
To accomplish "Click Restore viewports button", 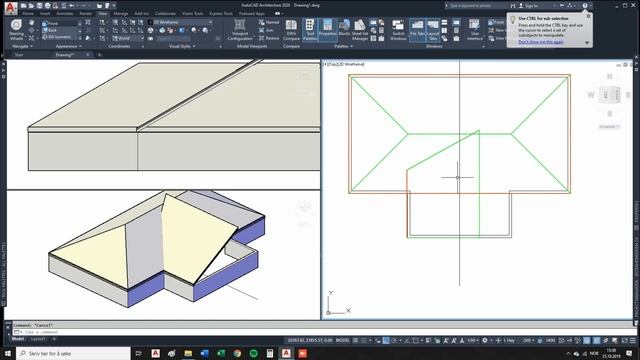I will [x=269, y=38].
